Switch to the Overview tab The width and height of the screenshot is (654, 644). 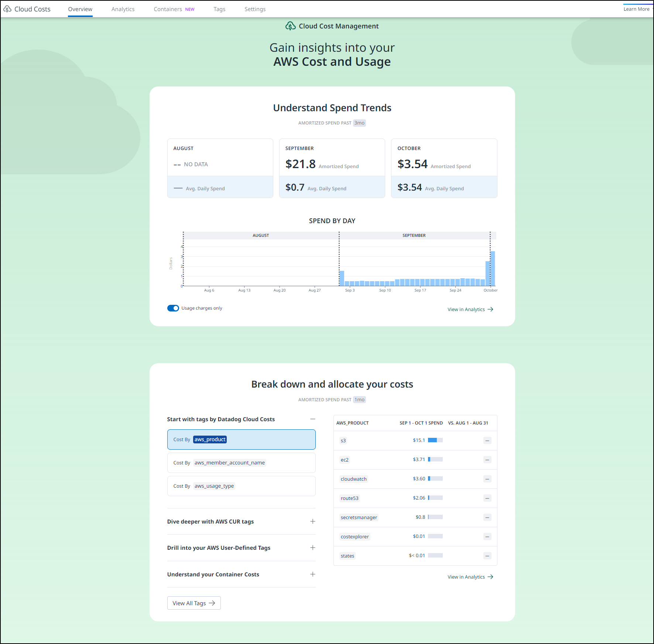pos(80,9)
